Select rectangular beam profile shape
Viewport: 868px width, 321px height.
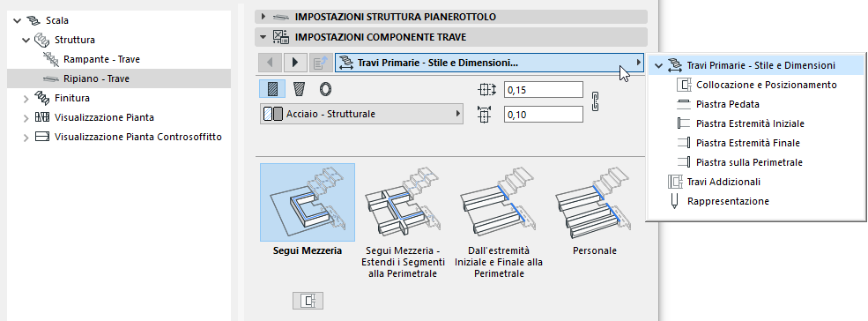pos(271,89)
